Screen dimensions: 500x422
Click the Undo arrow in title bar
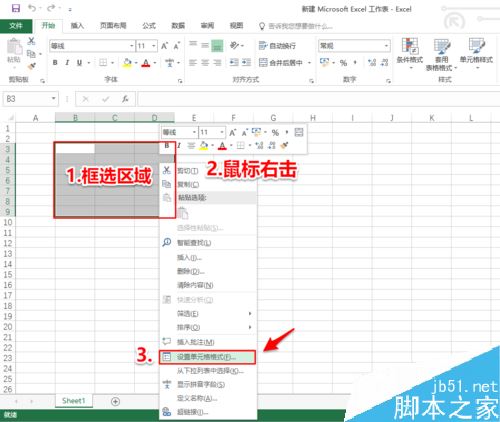pos(32,8)
